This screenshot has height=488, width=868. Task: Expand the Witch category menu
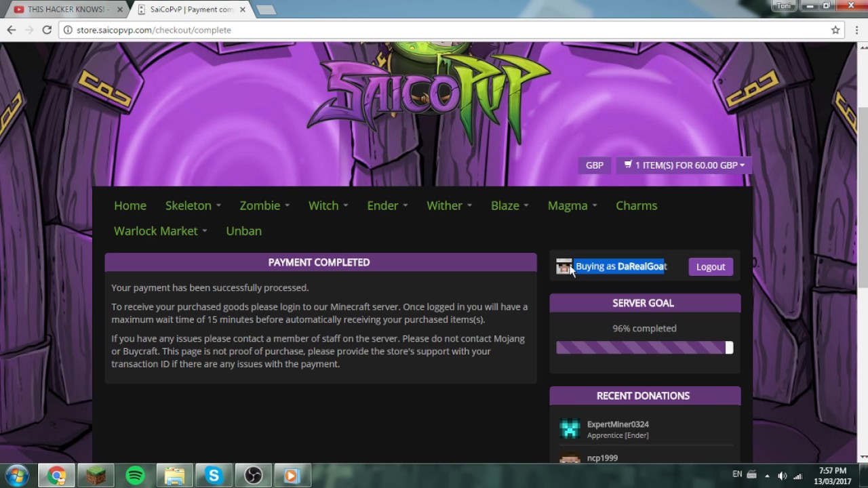point(328,205)
